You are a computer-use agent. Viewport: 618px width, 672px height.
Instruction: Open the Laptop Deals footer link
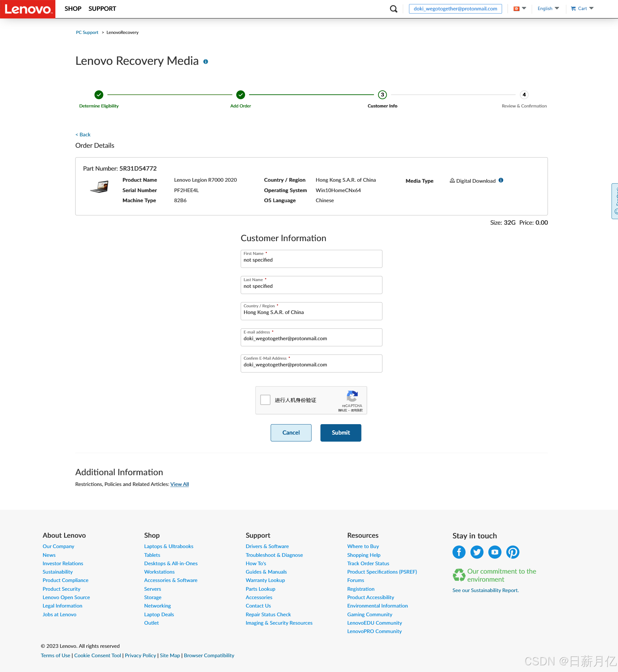[159, 615]
